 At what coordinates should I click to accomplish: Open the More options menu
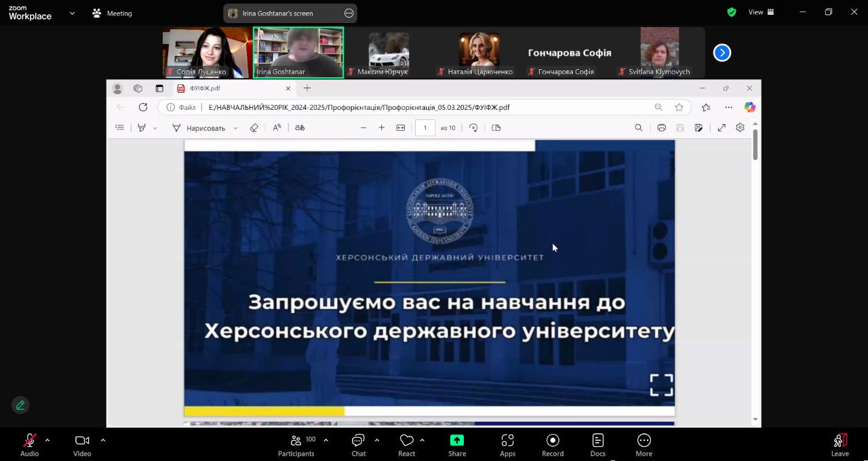(x=644, y=444)
